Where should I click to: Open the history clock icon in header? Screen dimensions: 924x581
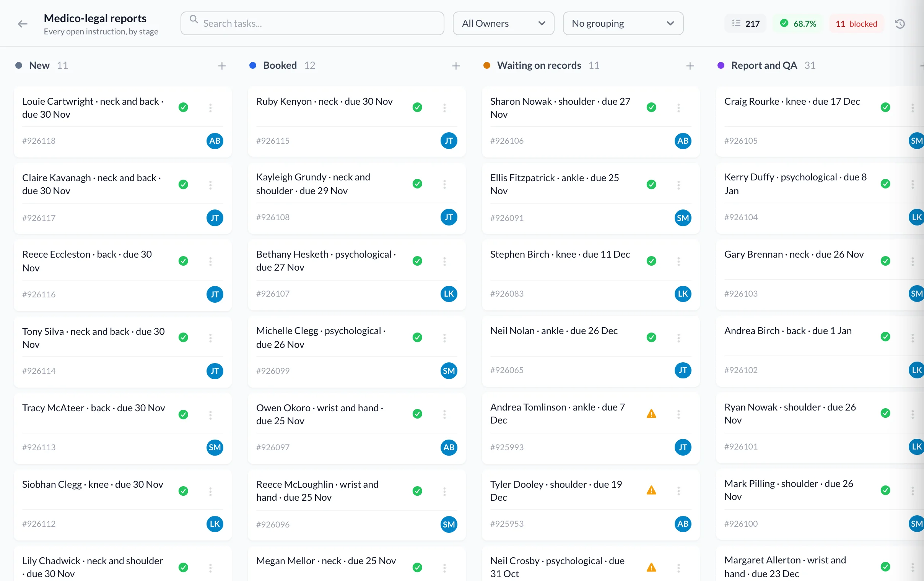[x=900, y=24]
